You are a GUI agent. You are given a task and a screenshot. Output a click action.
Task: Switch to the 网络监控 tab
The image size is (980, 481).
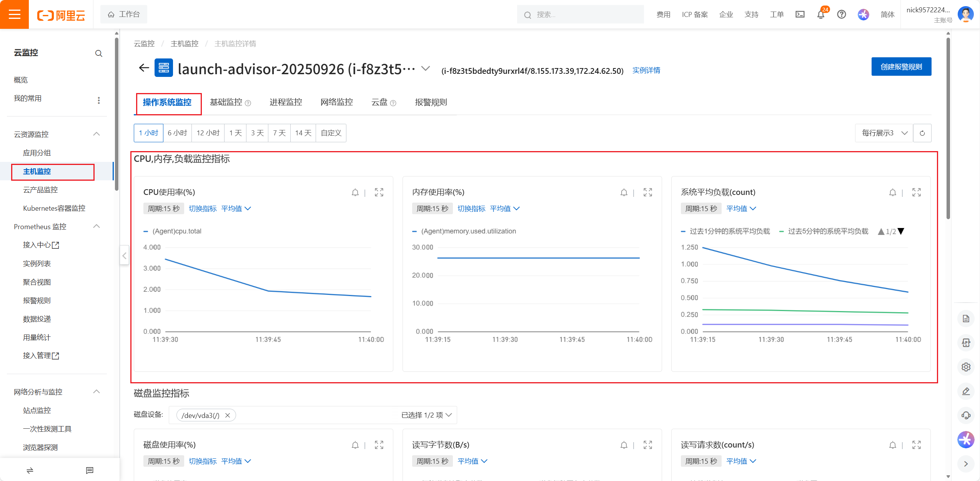[336, 102]
